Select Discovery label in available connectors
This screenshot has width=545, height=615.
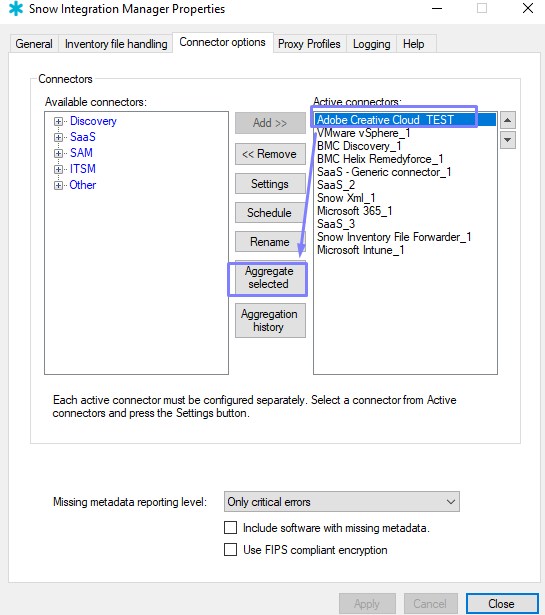[93, 121]
